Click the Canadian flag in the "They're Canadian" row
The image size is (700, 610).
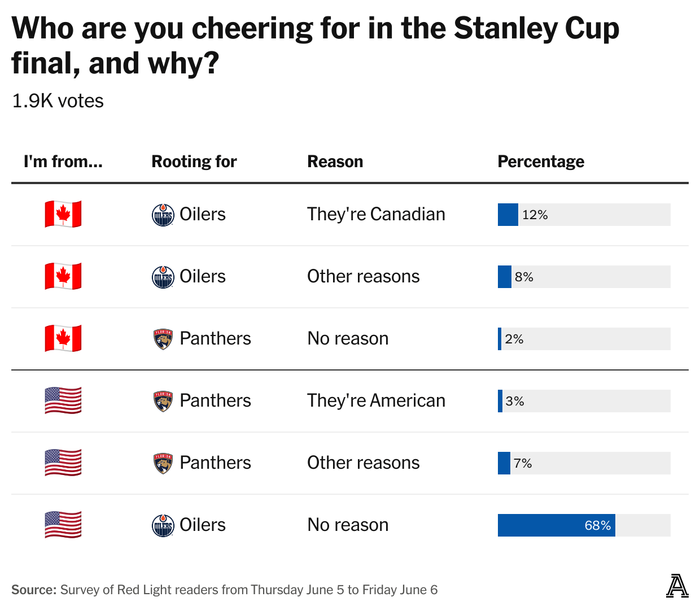point(63,214)
